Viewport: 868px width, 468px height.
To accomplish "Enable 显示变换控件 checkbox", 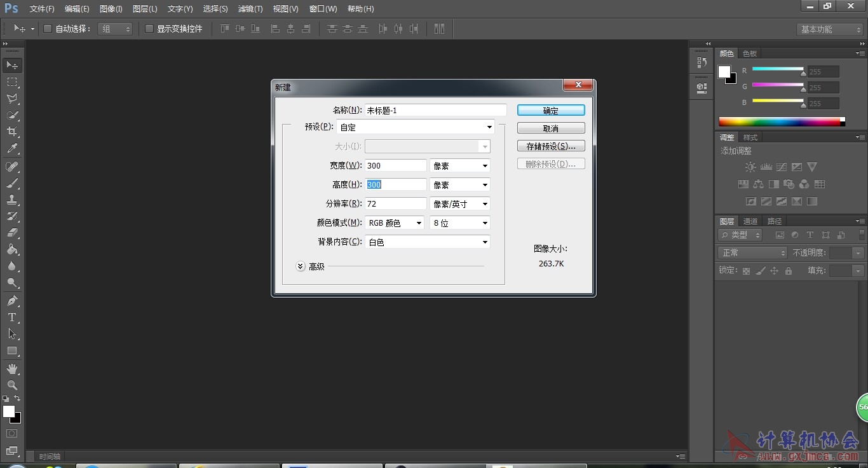I will point(149,29).
